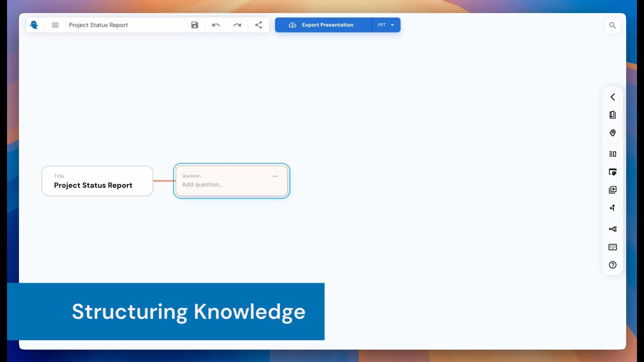Open search with the magnifier icon

tap(612, 25)
